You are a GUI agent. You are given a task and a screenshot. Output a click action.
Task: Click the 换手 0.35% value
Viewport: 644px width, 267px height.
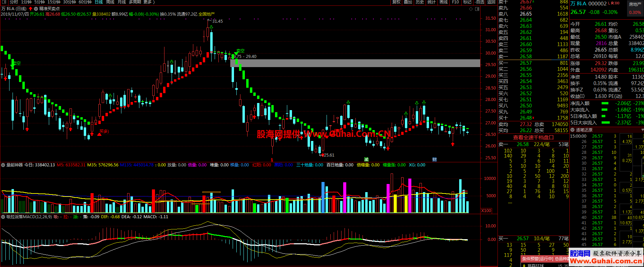tap(600, 83)
